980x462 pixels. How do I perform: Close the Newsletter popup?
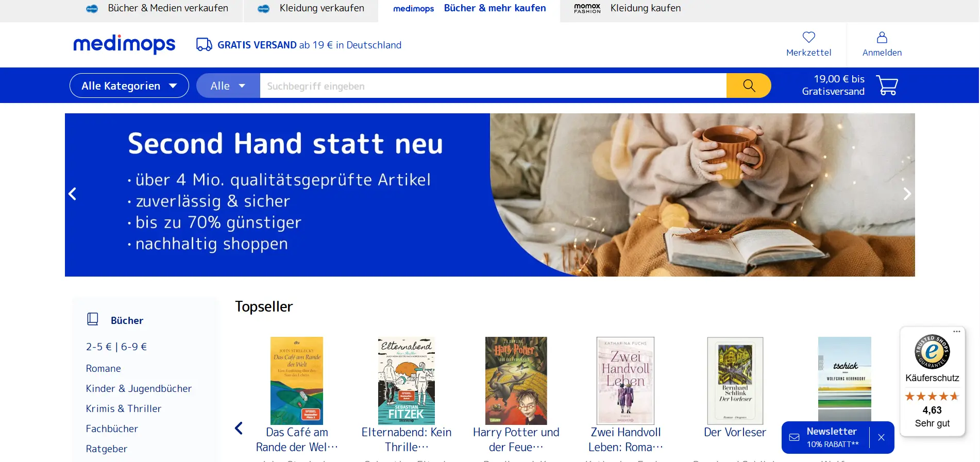(x=881, y=437)
